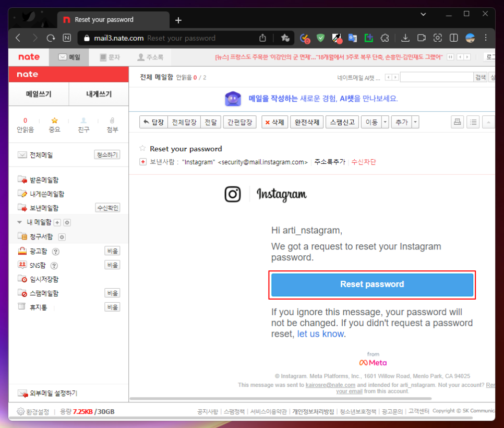This screenshot has height=428, width=504.
Task: Click the list view icon in mail toolbar
Action: [x=473, y=122]
